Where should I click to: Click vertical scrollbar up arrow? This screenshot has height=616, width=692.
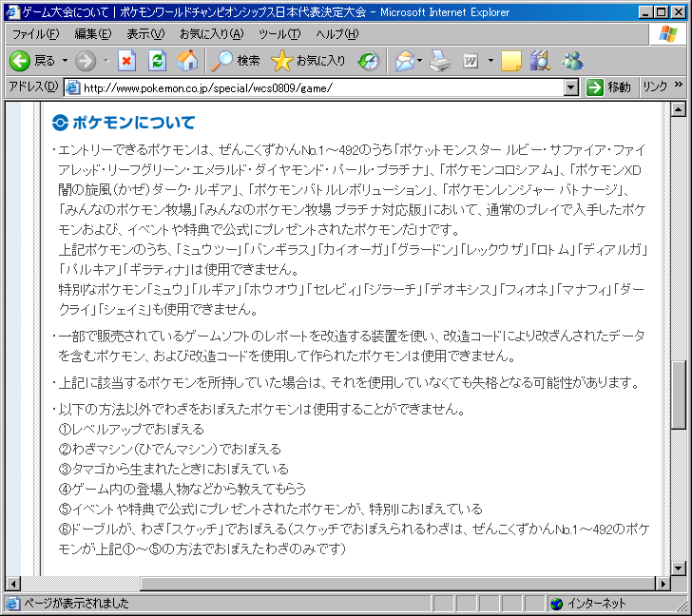[678, 109]
